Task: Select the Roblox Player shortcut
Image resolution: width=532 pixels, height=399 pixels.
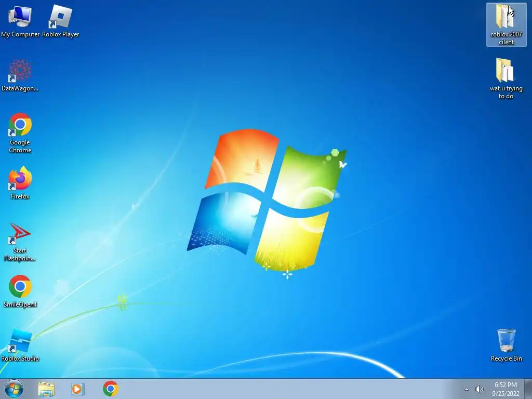Action: 60,21
